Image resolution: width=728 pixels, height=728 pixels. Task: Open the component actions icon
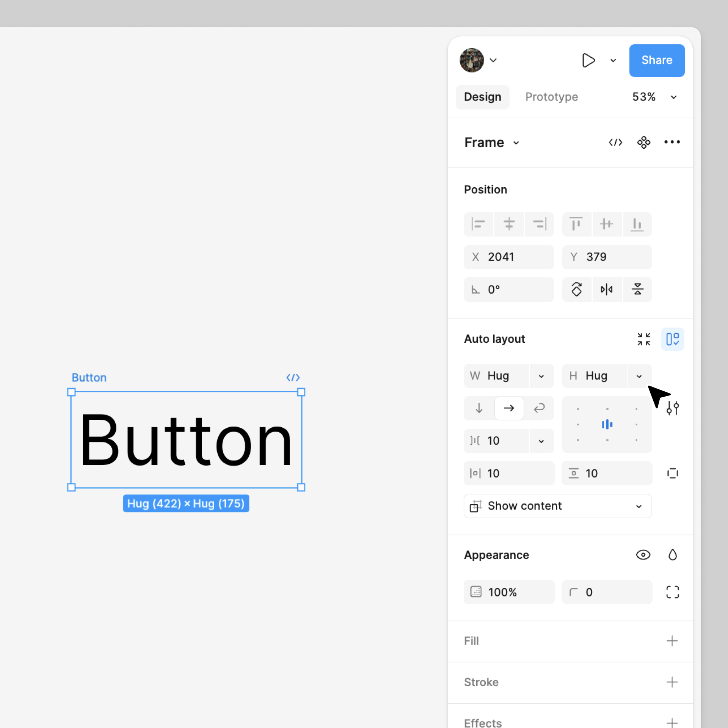tap(643, 142)
